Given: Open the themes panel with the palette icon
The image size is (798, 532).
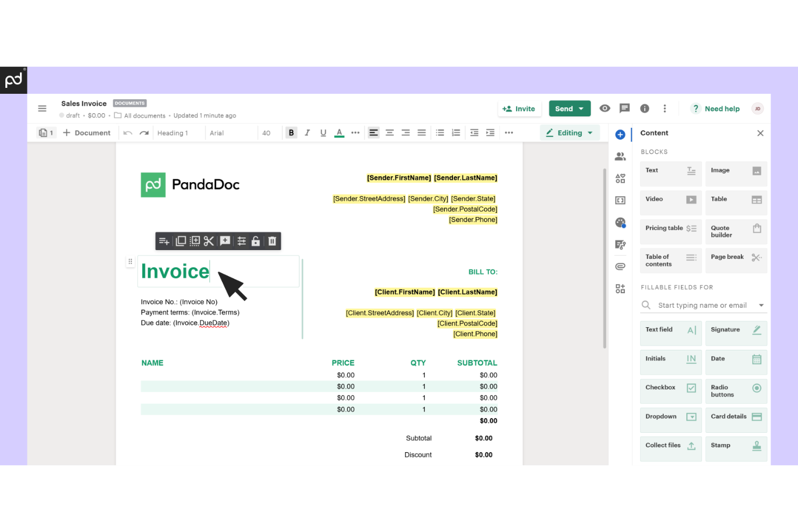Looking at the screenshot, I should (621, 222).
